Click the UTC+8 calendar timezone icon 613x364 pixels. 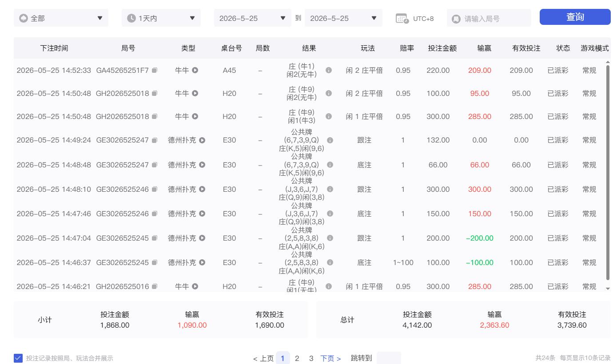(402, 19)
